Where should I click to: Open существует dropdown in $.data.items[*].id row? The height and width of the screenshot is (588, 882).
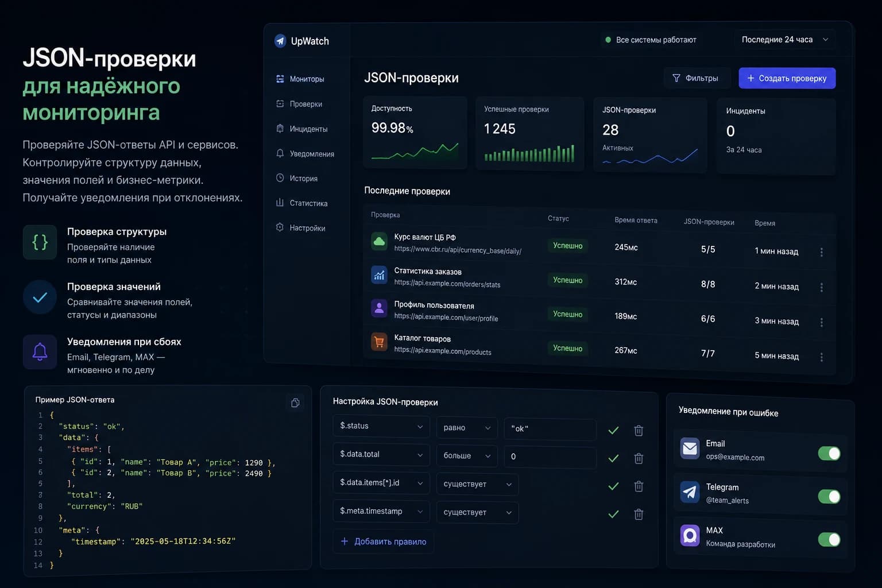477,484
